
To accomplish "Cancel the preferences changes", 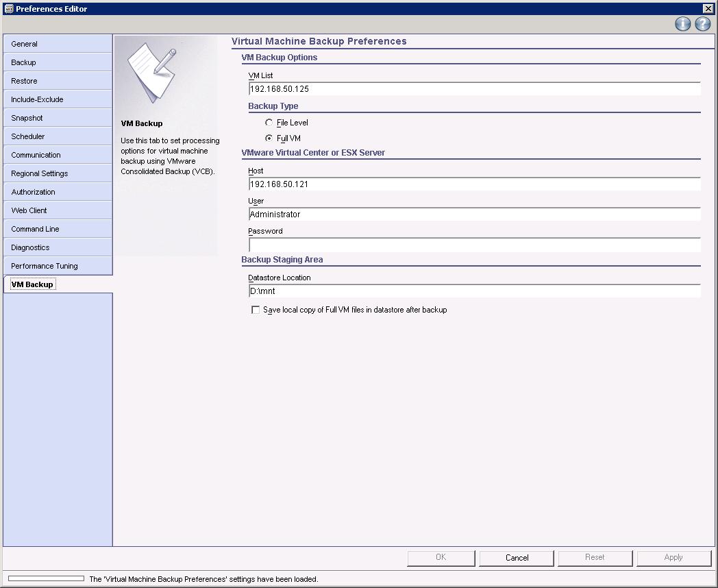I will (x=516, y=558).
